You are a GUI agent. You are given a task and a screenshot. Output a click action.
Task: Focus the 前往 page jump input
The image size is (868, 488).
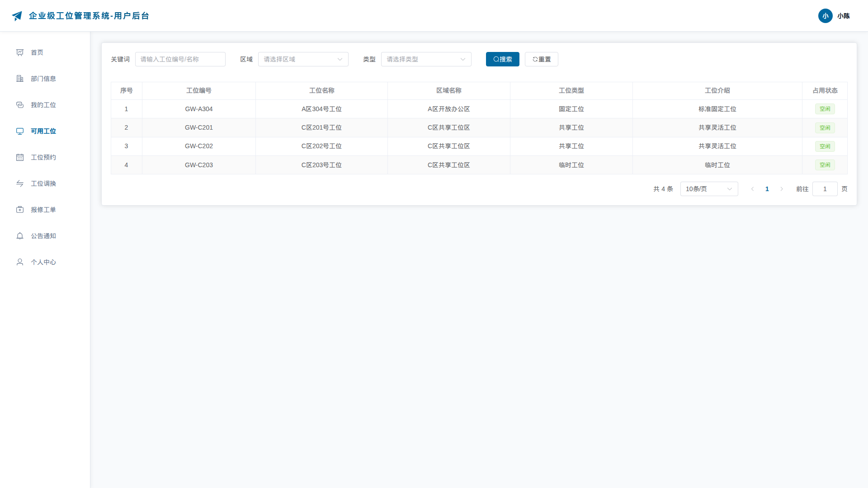click(x=825, y=189)
